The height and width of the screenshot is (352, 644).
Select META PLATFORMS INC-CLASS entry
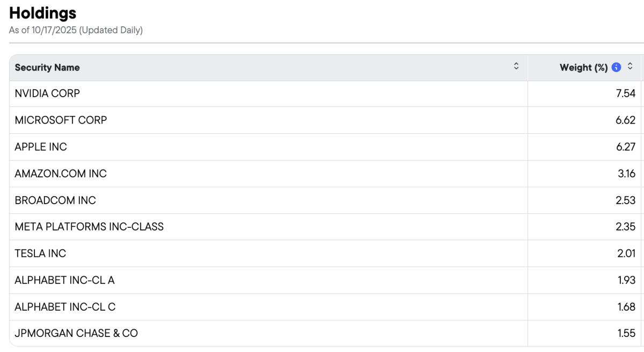(x=89, y=227)
